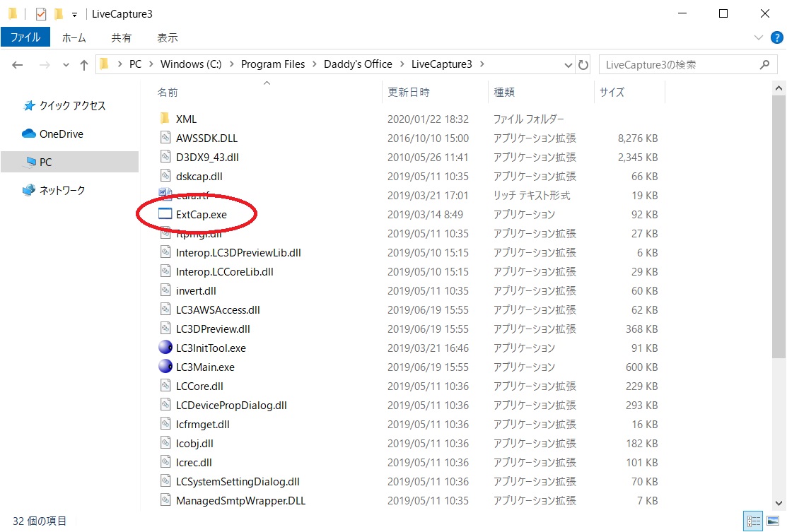The height and width of the screenshot is (532, 787).
Task: Click PC in the address breadcrumb
Action: point(136,64)
